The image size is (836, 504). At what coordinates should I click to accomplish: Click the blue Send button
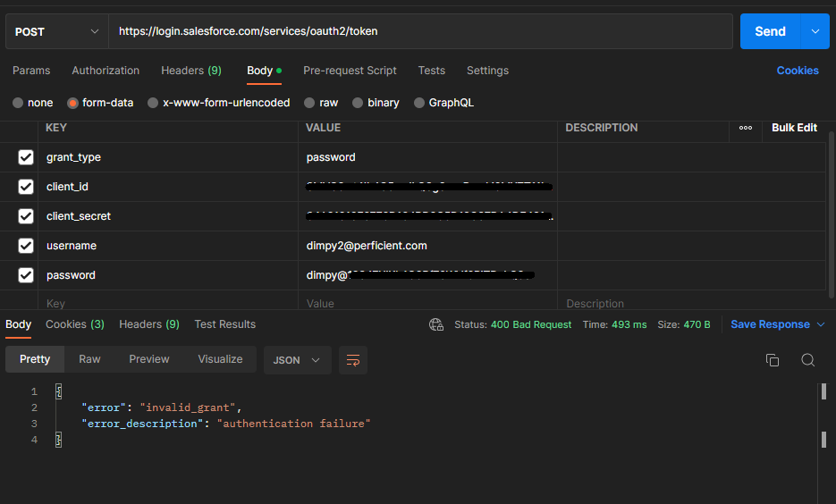(770, 31)
